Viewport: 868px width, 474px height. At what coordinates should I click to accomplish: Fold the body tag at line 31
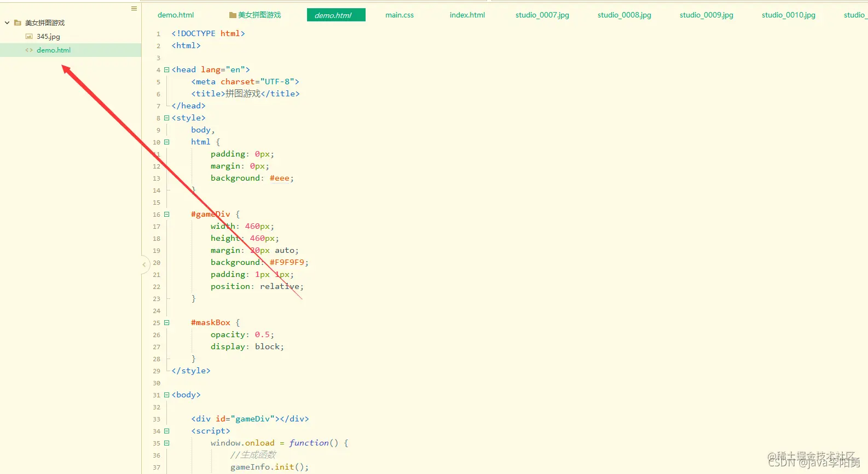(x=166, y=395)
